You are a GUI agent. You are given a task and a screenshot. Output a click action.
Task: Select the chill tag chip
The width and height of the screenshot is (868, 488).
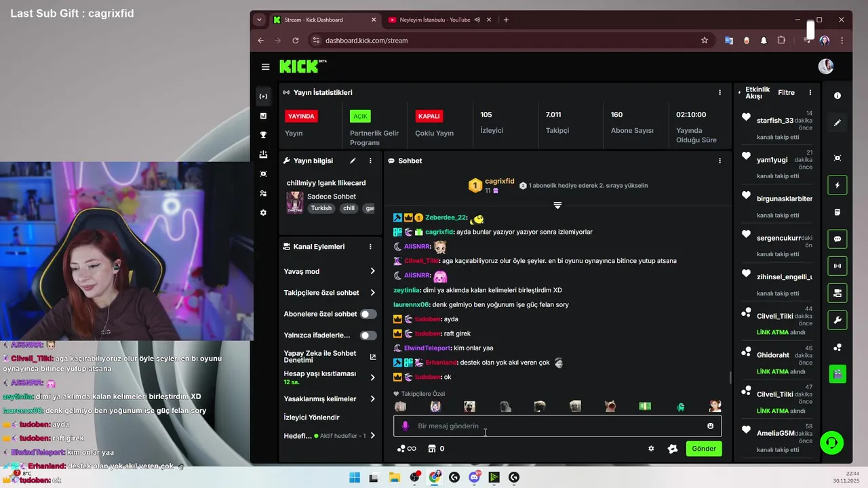pyautogui.click(x=349, y=208)
